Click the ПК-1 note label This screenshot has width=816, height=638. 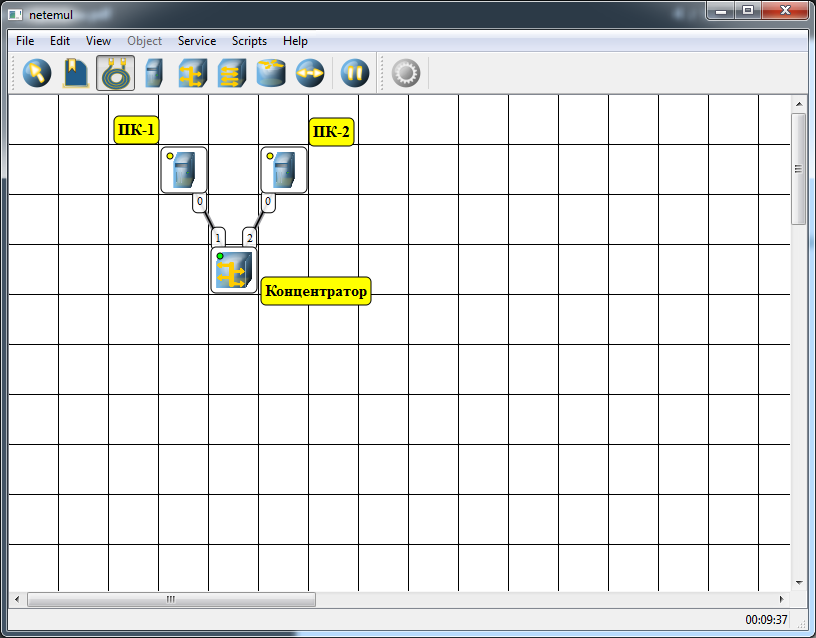[x=136, y=130]
